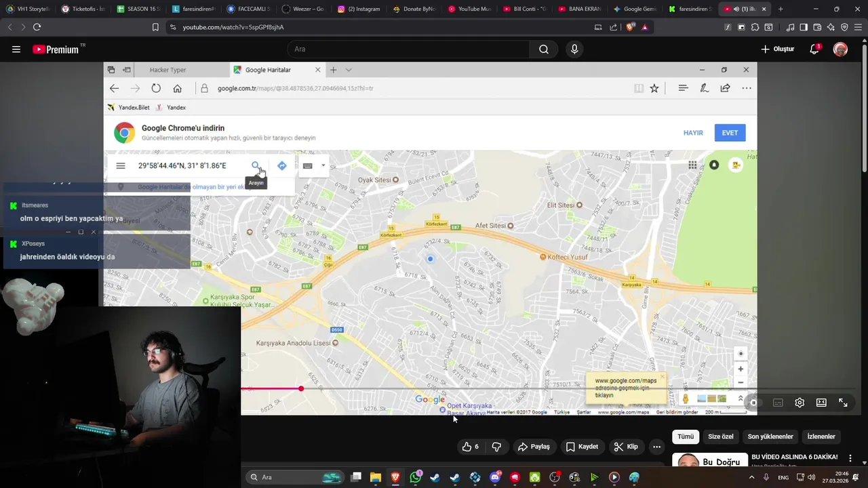Viewport: 868px width, 488px height.
Task: Show hidden system tray icons
Action: click(x=751, y=477)
